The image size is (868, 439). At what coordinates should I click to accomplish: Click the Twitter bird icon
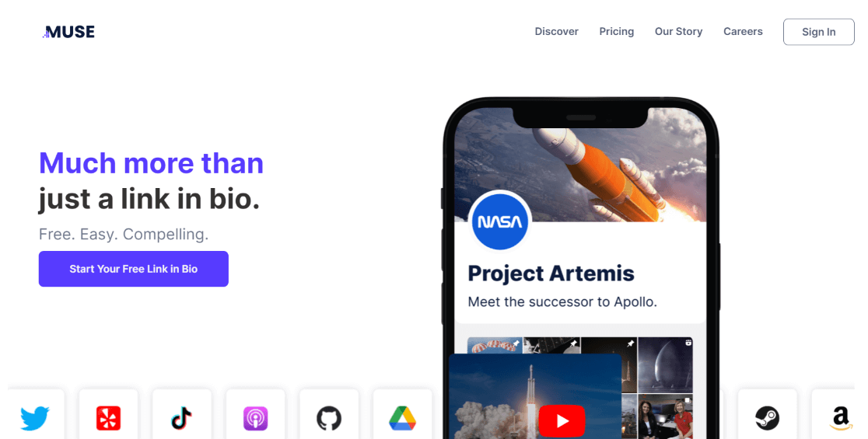pyautogui.click(x=35, y=419)
